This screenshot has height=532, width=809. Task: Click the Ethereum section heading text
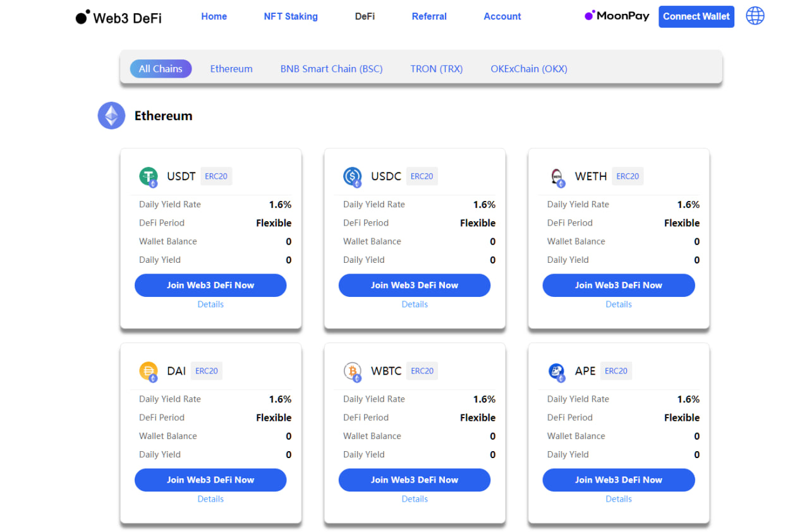163,116
